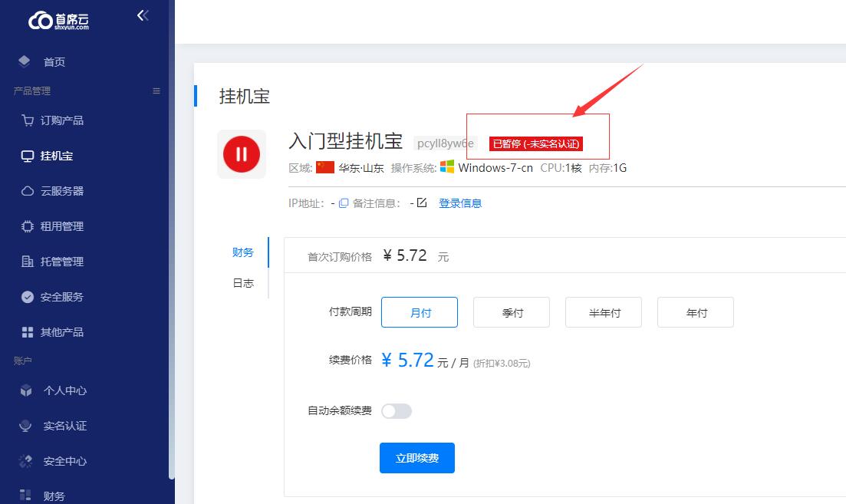This screenshot has width=846, height=504.
Task: Open 安全服务 shield check icon
Action: (28, 297)
